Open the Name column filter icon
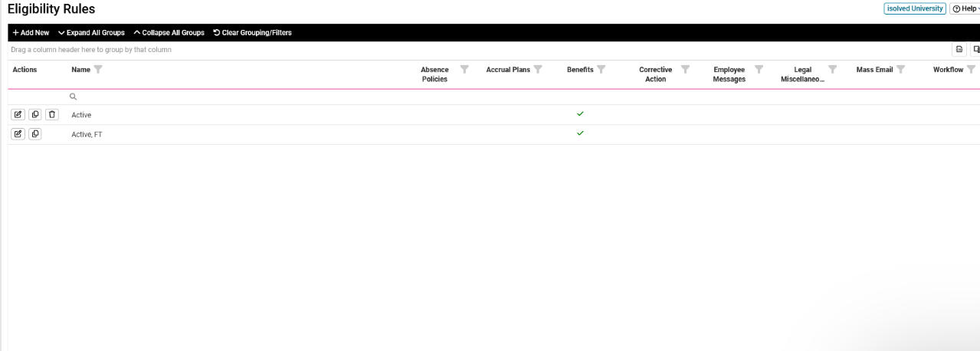Viewport: 980px width, 351px height. click(x=98, y=70)
